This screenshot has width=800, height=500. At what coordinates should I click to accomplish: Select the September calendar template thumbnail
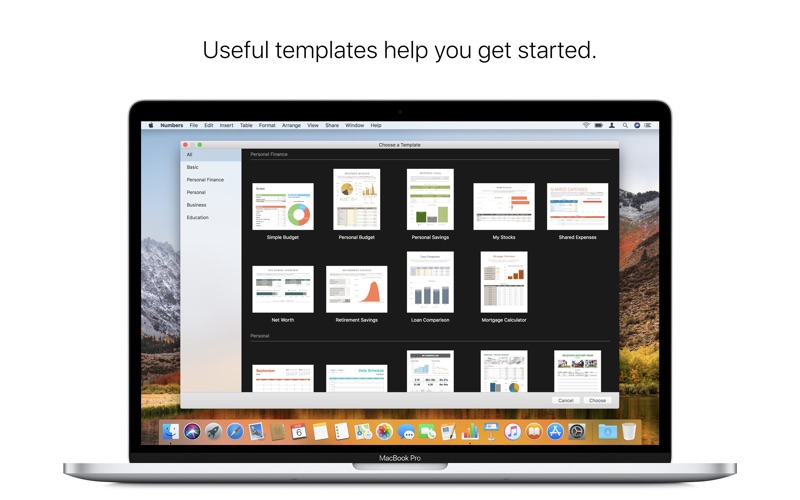[x=283, y=378]
